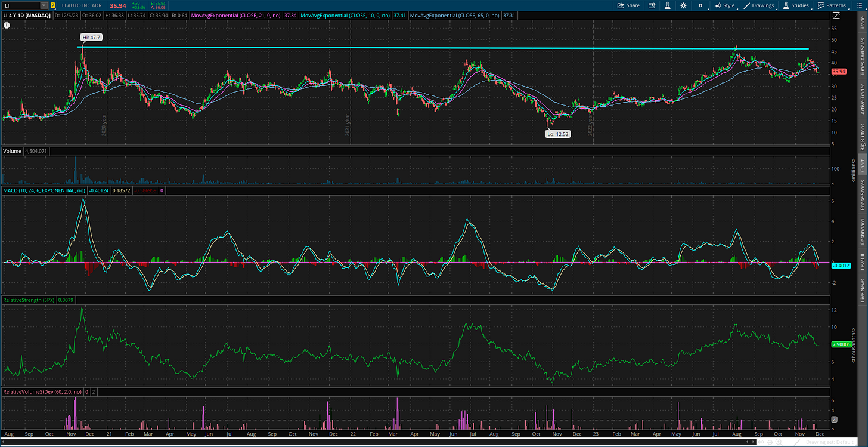868x447 pixels.
Task: Open the chart alerts icon
Action: [x=652, y=5]
